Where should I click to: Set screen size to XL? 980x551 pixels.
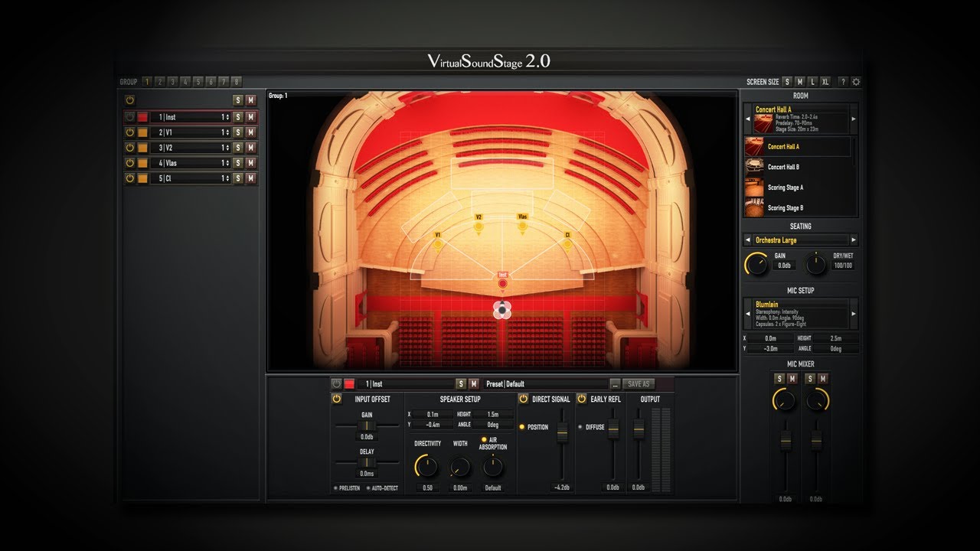click(x=825, y=82)
